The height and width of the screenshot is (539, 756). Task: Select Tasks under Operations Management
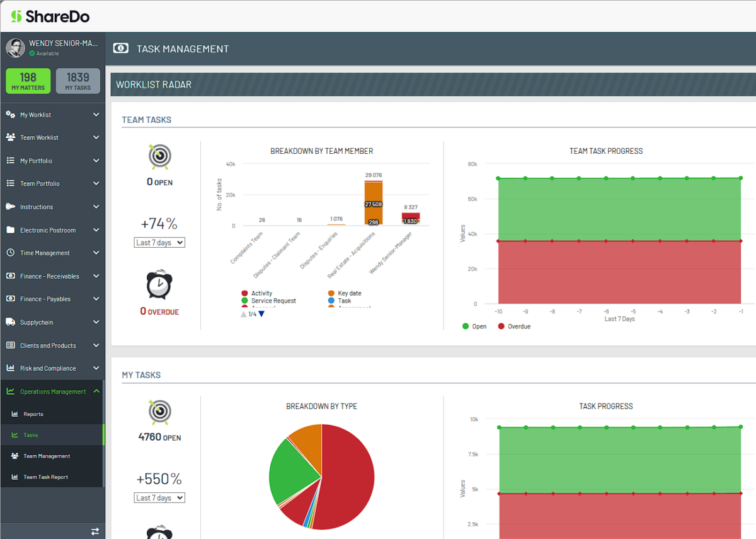coord(38,434)
